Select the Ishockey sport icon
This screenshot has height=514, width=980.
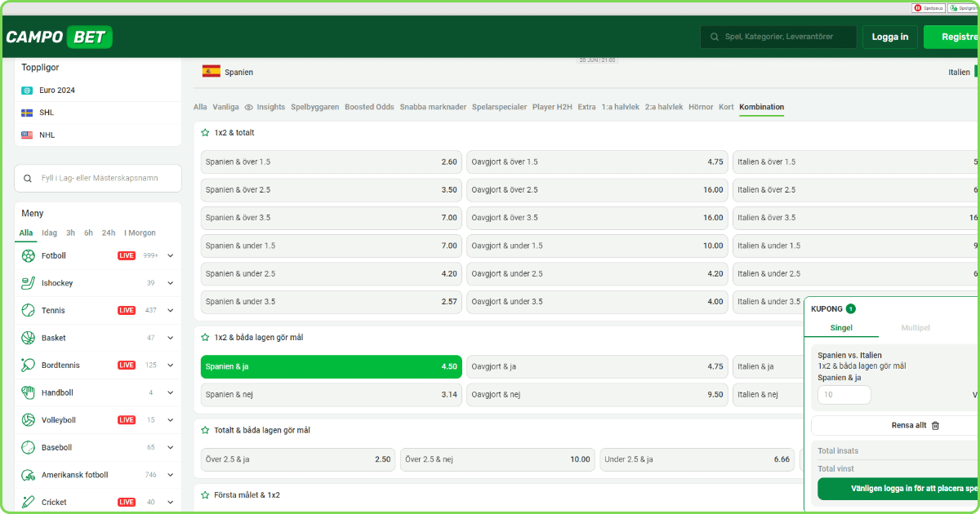29,283
